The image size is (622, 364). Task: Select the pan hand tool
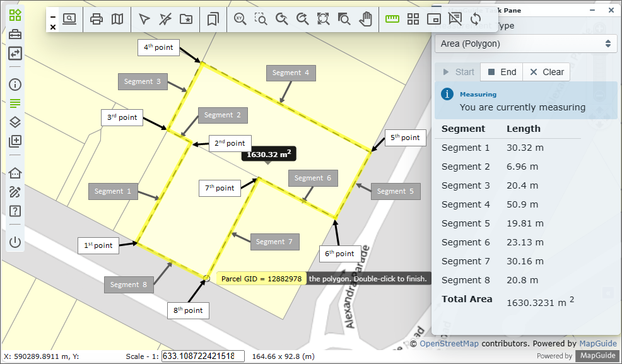click(365, 19)
